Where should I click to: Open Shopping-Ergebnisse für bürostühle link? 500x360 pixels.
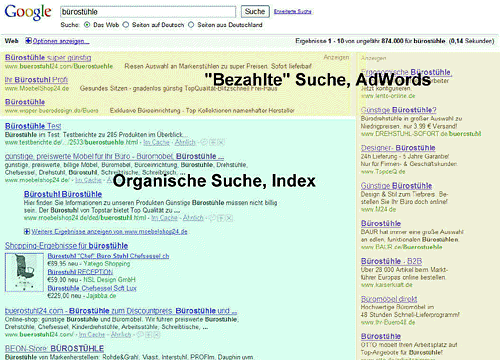tap(66, 246)
